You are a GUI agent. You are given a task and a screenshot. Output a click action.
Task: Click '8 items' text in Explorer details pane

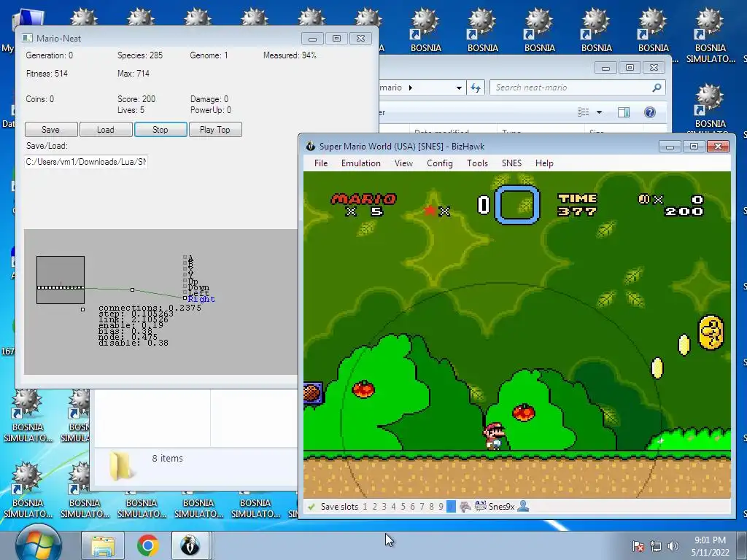pyautogui.click(x=167, y=458)
